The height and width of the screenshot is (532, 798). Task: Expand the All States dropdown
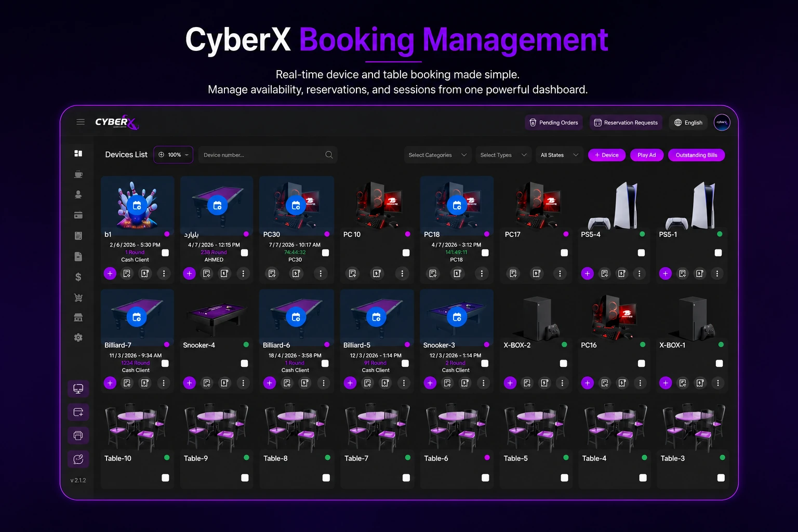click(560, 155)
